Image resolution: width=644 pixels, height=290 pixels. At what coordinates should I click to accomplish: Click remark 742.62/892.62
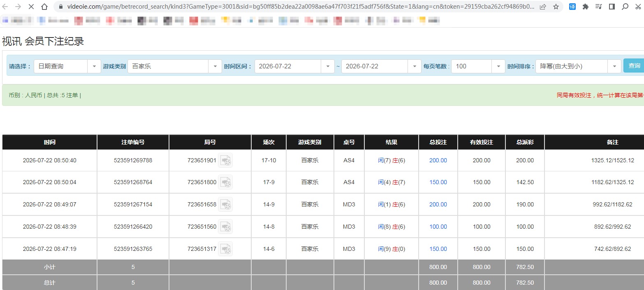coord(613,249)
